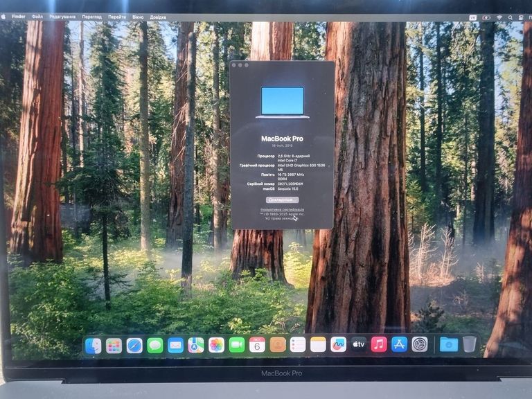Screen dimensions: 532x399
Task: Launch Notes app in Dock
Action: click(318, 345)
